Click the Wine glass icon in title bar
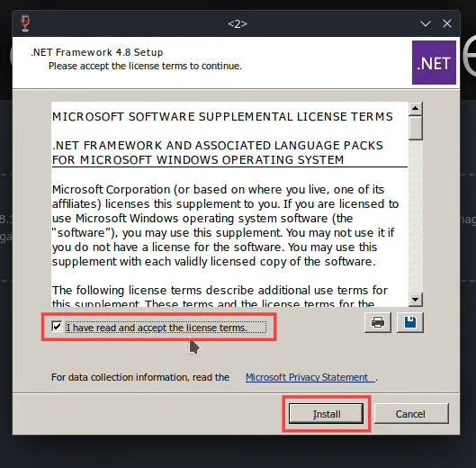The height and width of the screenshot is (468, 476). [25, 23]
